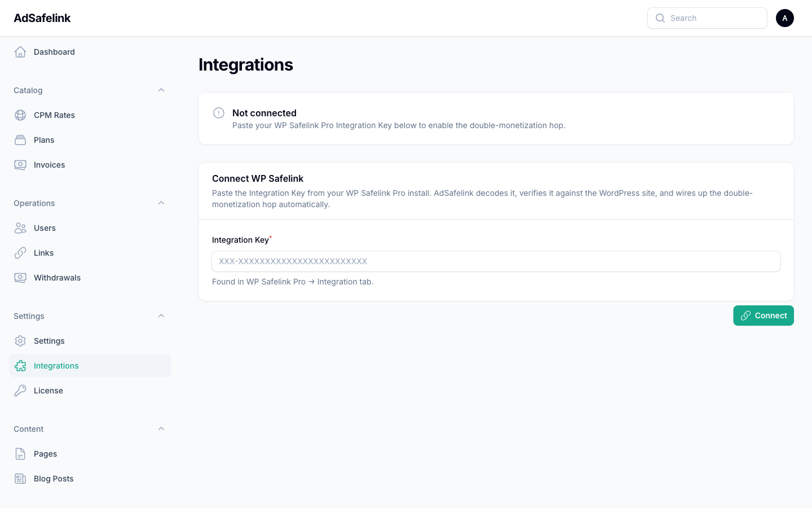Collapse the Operations section
The height and width of the screenshot is (508, 812).
click(161, 203)
